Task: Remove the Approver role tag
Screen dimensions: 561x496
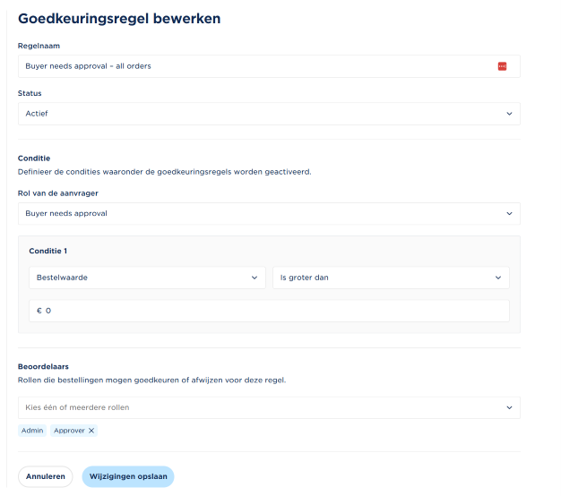Action: 91,431
